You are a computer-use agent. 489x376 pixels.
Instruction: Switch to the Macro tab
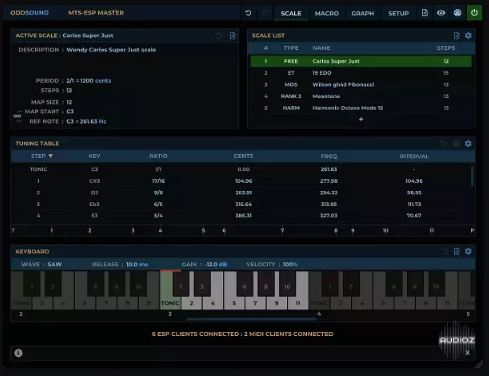click(327, 13)
